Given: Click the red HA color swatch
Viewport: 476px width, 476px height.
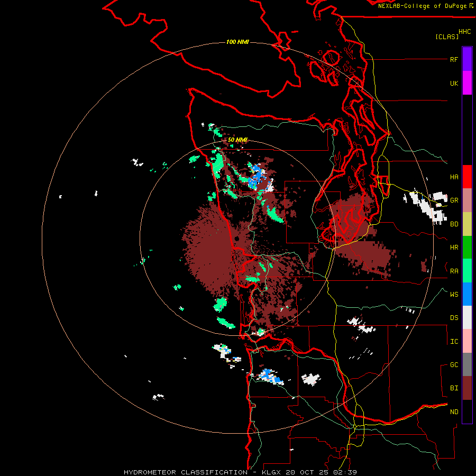Looking at the screenshot, I should [467, 177].
